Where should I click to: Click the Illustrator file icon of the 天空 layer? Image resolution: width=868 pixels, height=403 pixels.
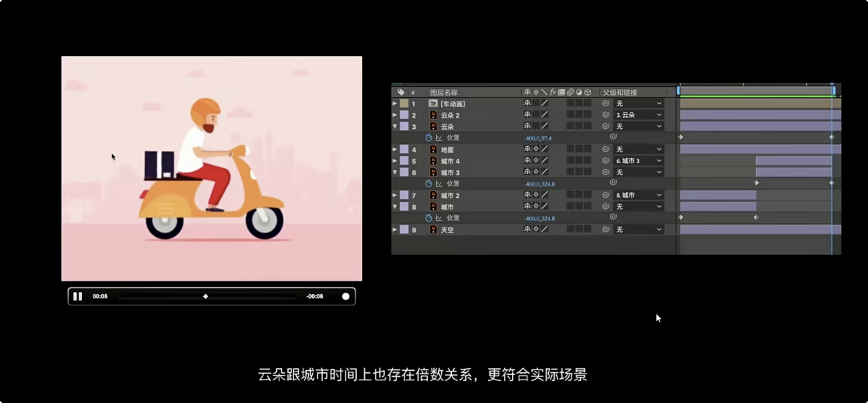(x=433, y=229)
